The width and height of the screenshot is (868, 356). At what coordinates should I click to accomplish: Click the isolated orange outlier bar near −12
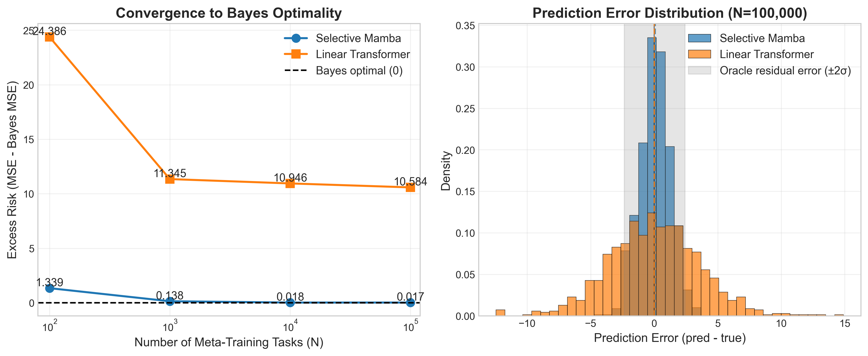500,313
